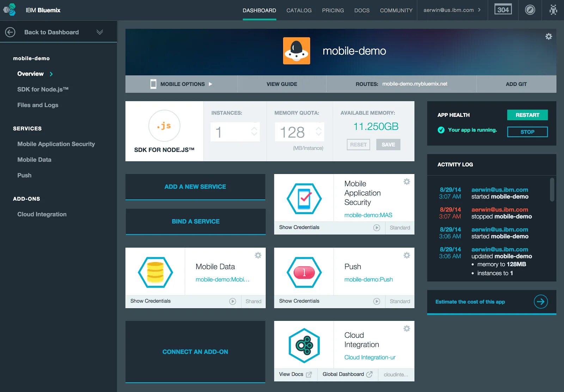Open the mobile-demo app settings gear
The image size is (564, 392).
[x=548, y=36]
